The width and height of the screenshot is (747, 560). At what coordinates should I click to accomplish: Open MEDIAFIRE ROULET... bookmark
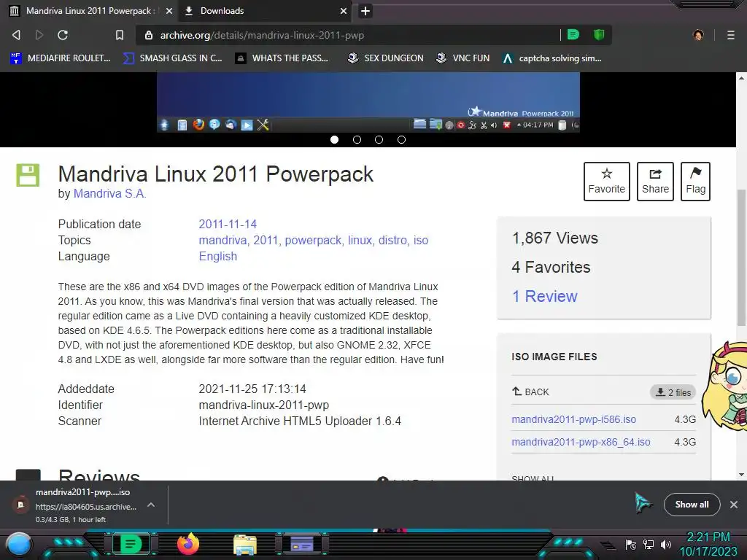[x=61, y=58]
